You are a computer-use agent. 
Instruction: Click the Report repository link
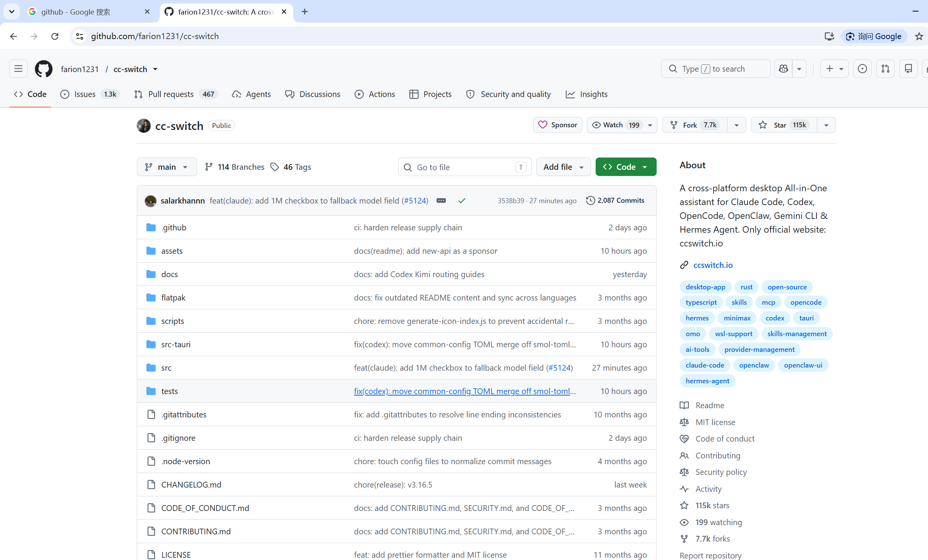click(710, 555)
